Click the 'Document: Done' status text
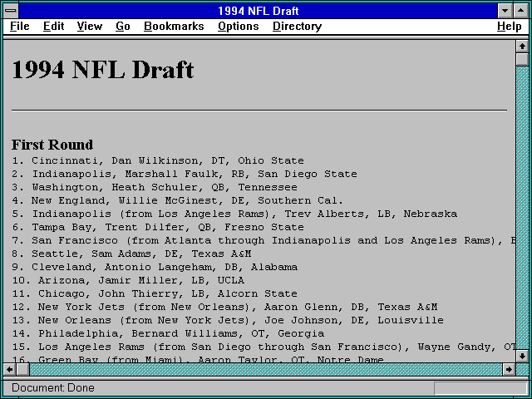This screenshot has width=532, height=399. (53, 388)
